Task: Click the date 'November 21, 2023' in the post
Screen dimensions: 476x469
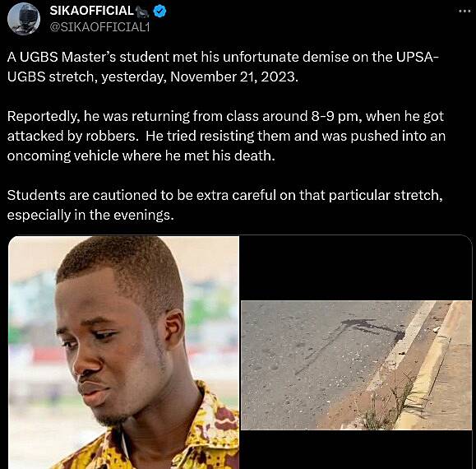Action: click(x=234, y=77)
